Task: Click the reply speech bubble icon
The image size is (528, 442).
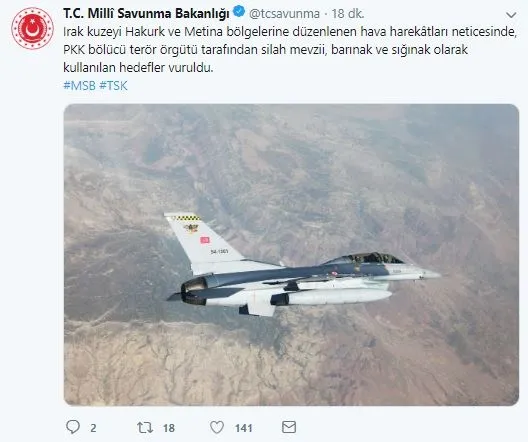Action: point(73,427)
